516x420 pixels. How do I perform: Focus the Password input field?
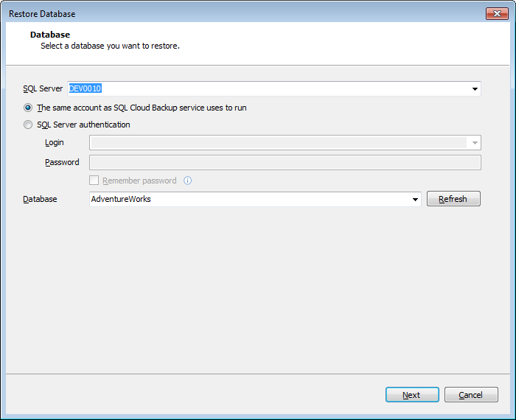pyautogui.click(x=285, y=163)
